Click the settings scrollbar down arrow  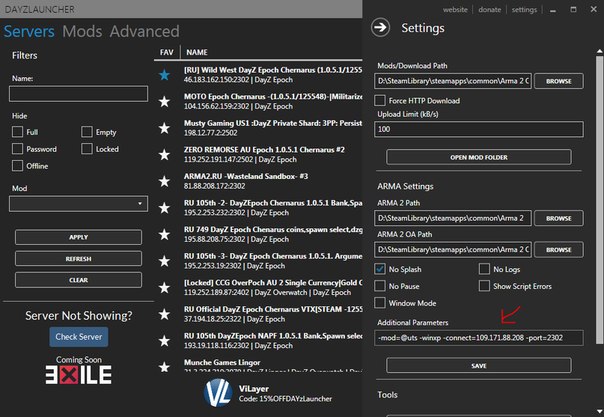pyautogui.click(x=599, y=411)
